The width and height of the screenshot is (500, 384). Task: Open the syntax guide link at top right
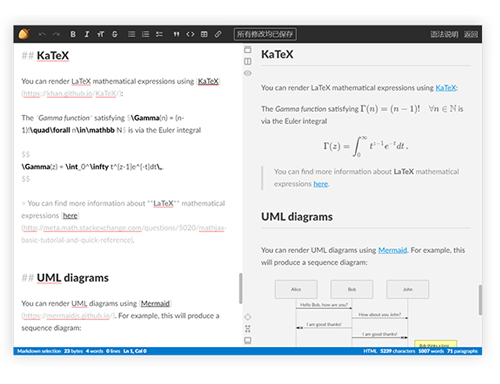[x=444, y=34]
